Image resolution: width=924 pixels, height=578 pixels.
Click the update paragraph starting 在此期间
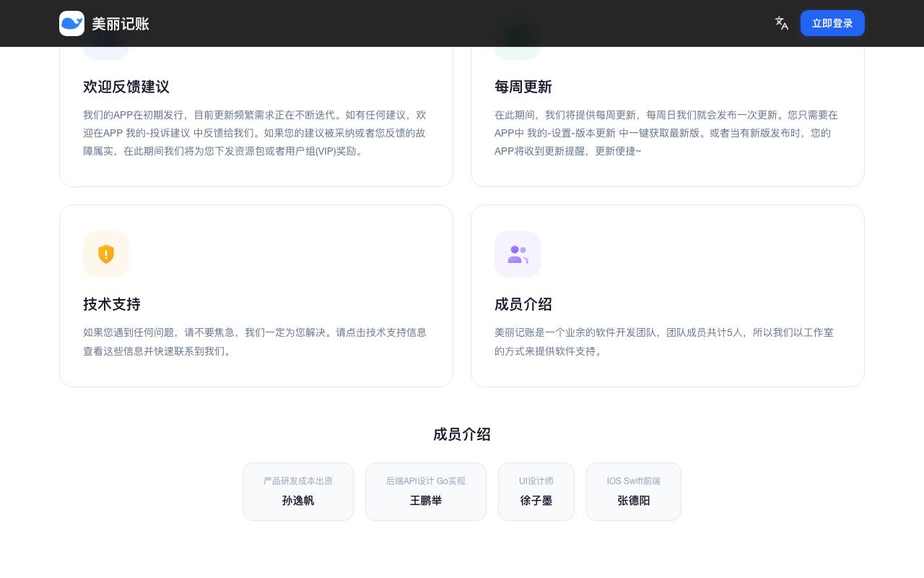(667, 133)
